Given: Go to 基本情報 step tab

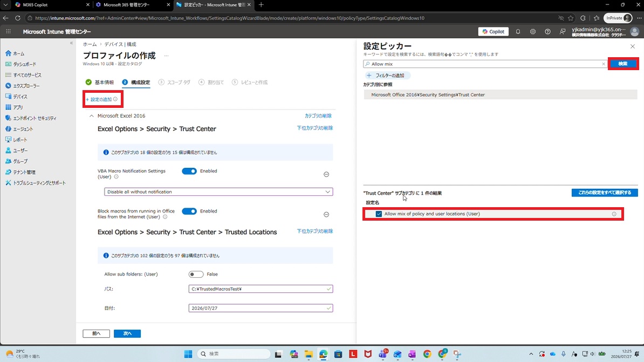Looking at the screenshot, I should click(100, 82).
